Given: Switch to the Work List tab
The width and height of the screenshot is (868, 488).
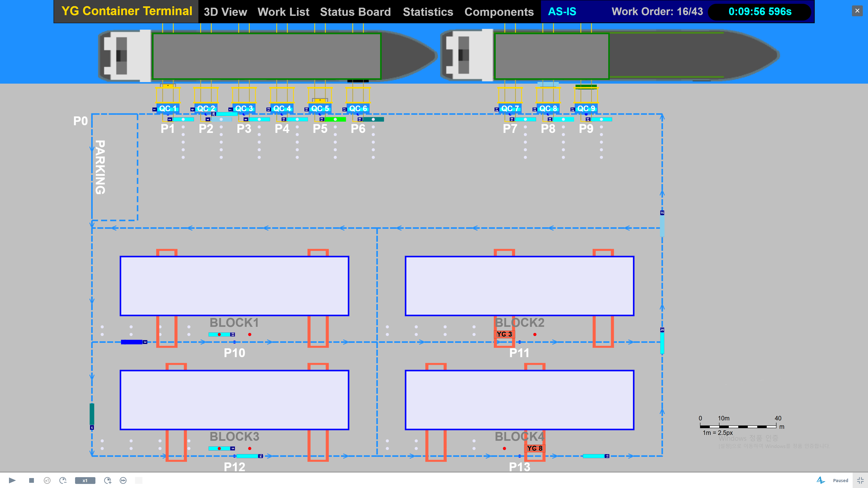Looking at the screenshot, I should pyautogui.click(x=283, y=12).
